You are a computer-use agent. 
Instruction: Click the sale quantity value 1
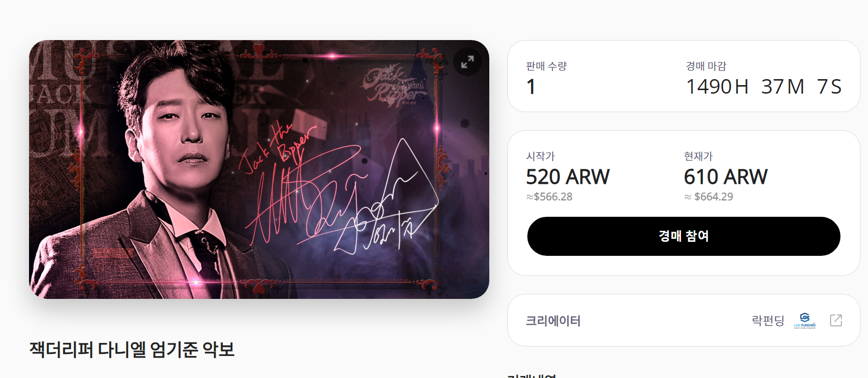(x=531, y=87)
